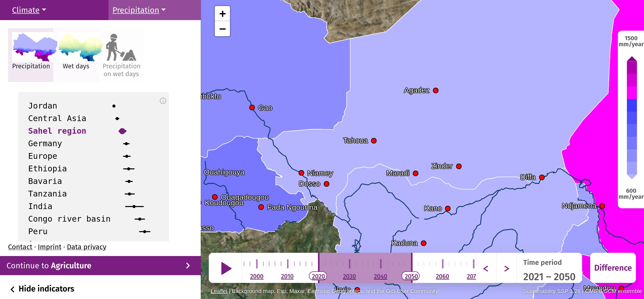
Task: Select Precipitation on wet days indicator
Action: pyautogui.click(x=122, y=55)
